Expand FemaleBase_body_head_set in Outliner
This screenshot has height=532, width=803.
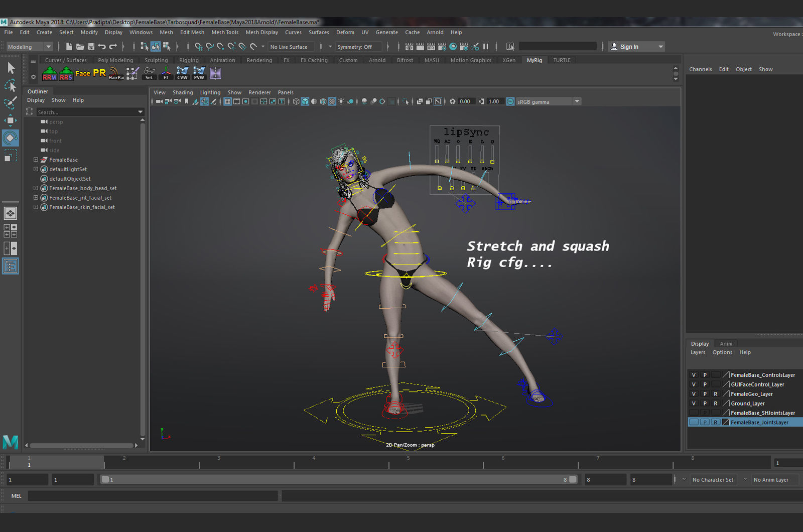pyautogui.click(x=36, y=188)
